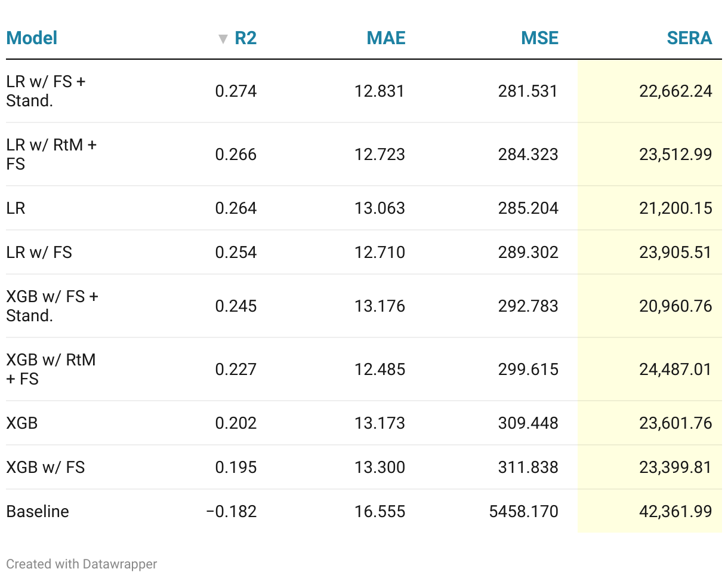Select the SERA cell 21,200.15

tap(675, 208)
